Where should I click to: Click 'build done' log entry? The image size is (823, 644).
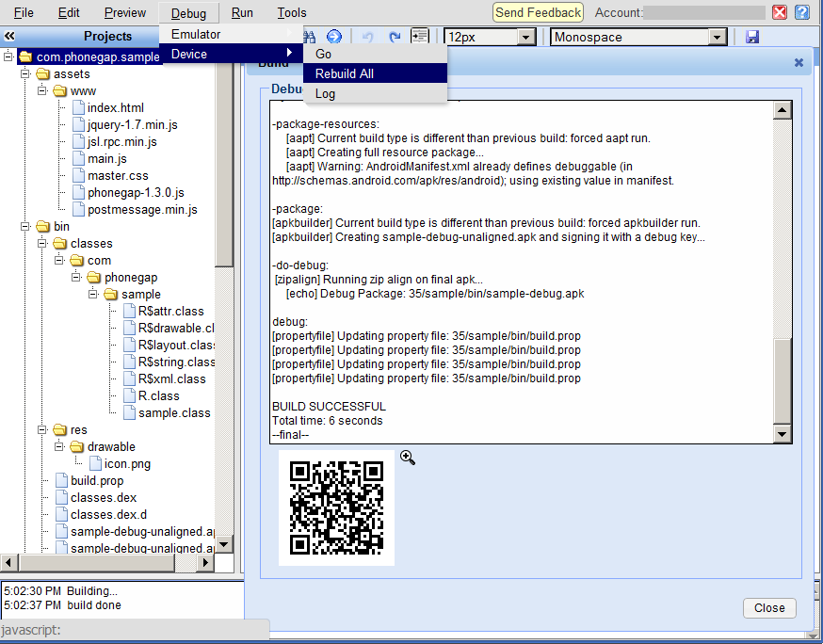(94, 605)
